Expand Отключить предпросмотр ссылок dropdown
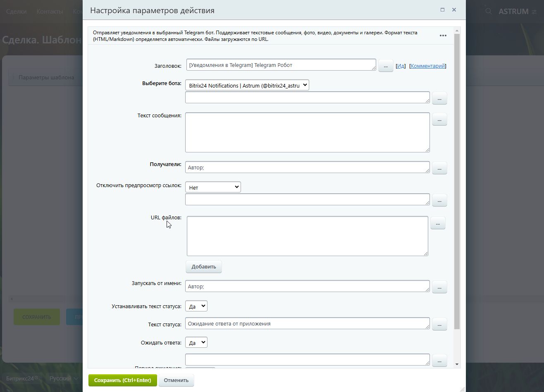Screen dimensions: 544x392 (213, 188)
